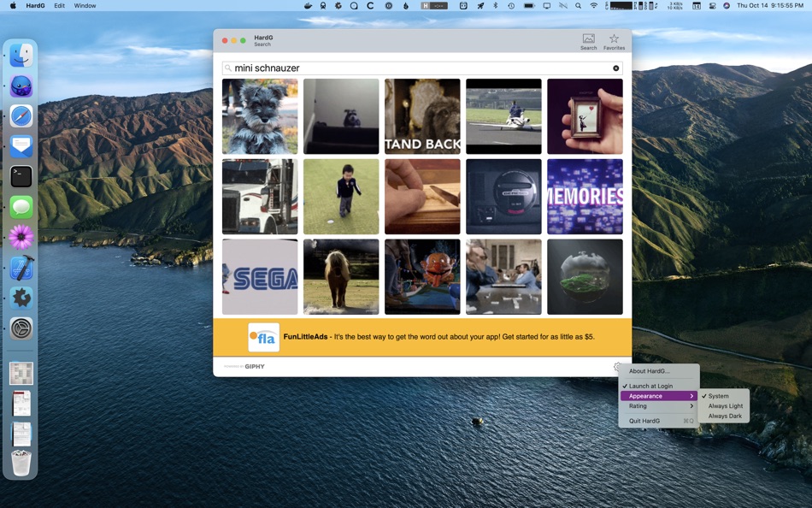The width and height of the screenshot is (812, 508).
Task: Expand the Rating submenu
Action: pyautogui.click(x=659, y=406)
